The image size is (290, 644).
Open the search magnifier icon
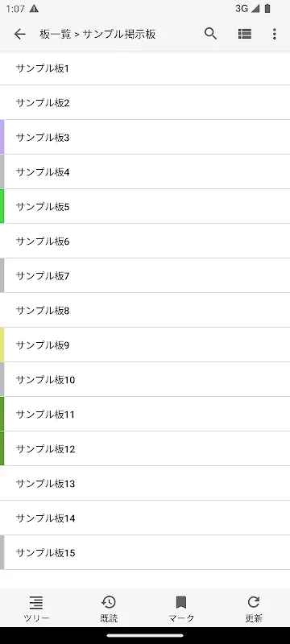pos(210,34)
